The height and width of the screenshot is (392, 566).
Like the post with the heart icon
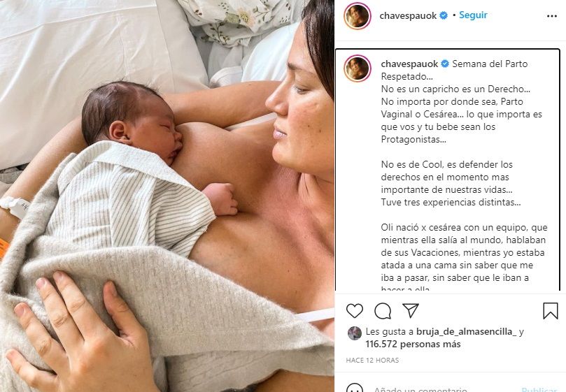tap(355, 311)
